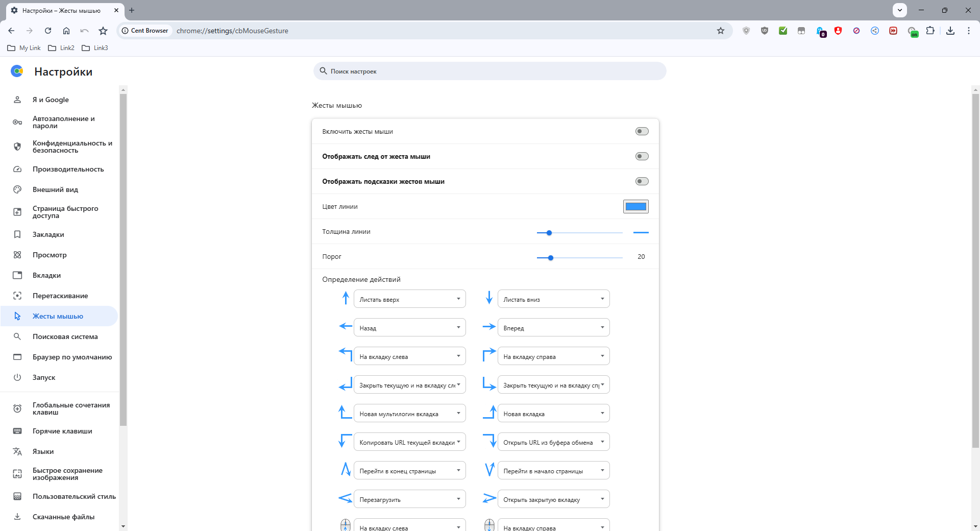The width and height of the screenshot is (980, 531).
Task: Open the three-dot browser menu
Action: [x=969, y=31]
